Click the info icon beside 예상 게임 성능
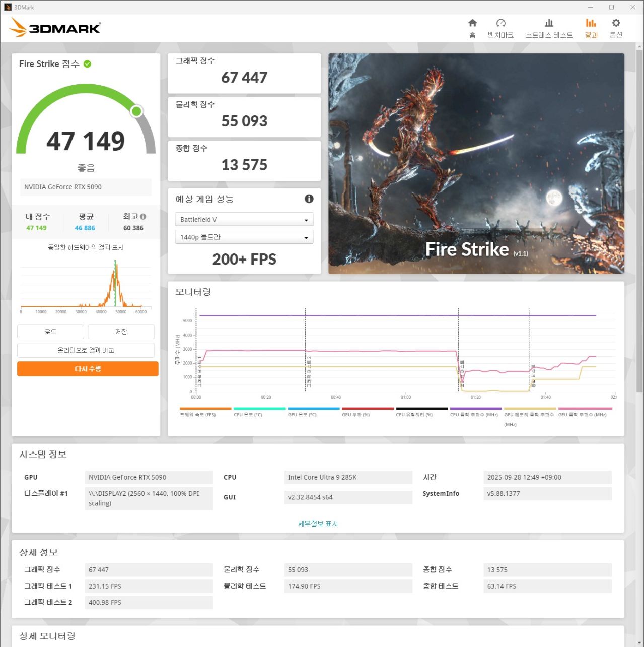Viewport: 644px width, 647px height. click(x=309, y=199)
